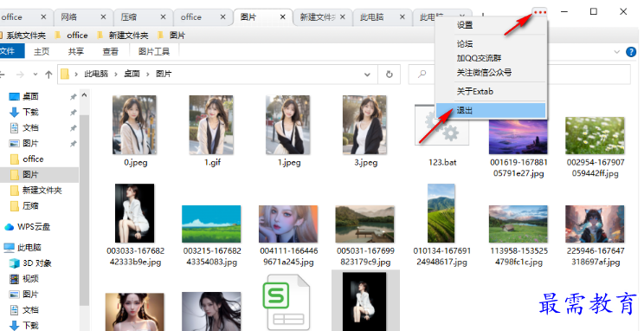Select the 3.jpeg thumbnail
644x331 pixels.
[x=365, y=125]
